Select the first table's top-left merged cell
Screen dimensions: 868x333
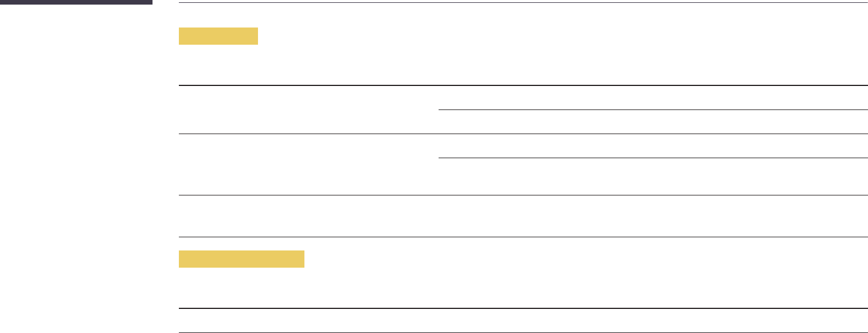(x=308, y=109)
